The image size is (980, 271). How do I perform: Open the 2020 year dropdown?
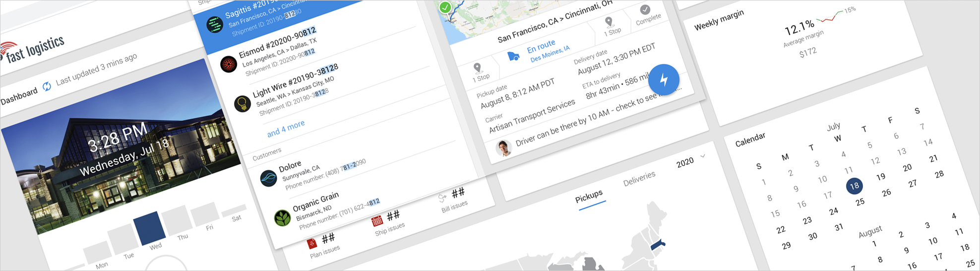coord(690,161)
